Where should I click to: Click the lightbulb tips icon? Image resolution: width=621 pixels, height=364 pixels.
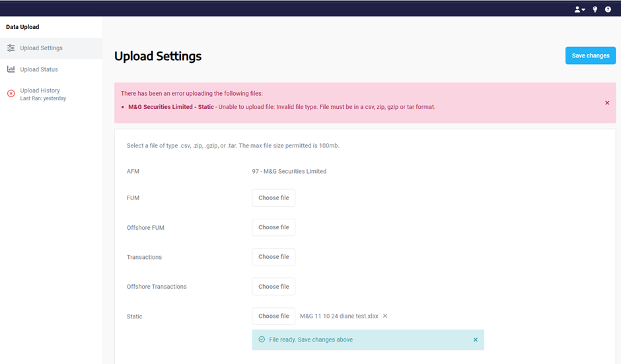(x=595, y=9)
